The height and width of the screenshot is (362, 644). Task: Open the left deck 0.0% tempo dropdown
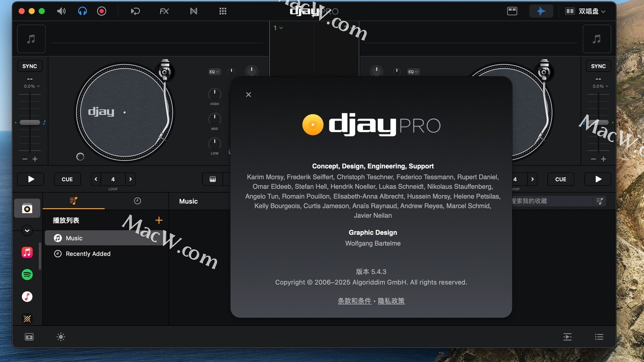click(x=32, y=86)
